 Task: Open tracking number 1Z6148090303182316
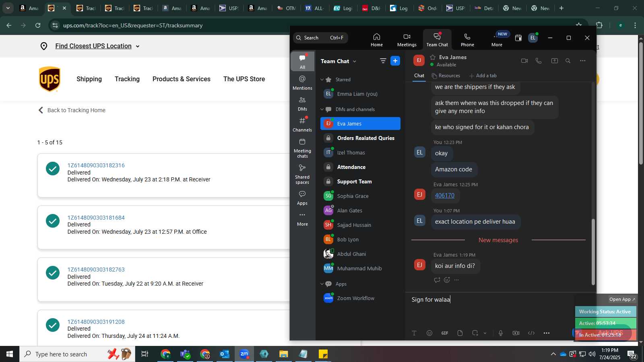coord(96,165)
